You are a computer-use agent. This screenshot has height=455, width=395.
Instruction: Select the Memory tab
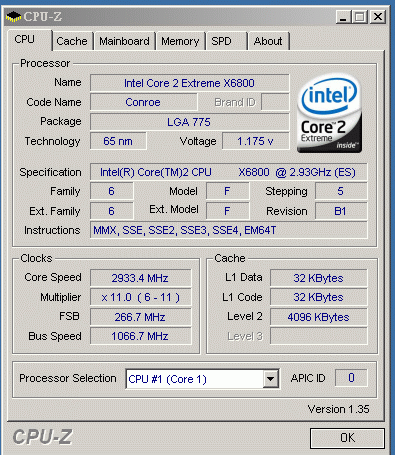pyautogui.click(x=180, y=41)
